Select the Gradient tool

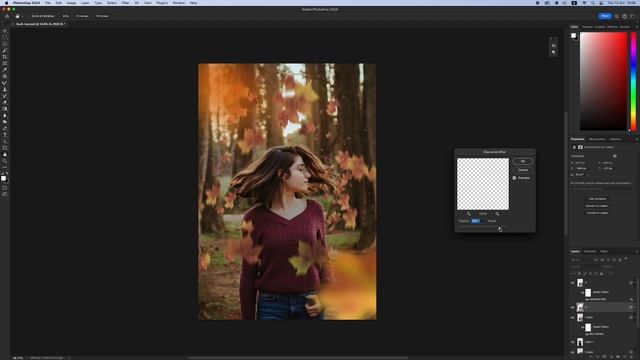coord(4,109)
